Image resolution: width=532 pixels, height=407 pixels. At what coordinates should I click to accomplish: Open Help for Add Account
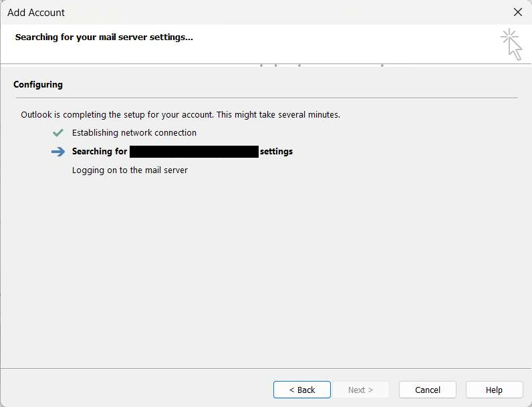494,390
